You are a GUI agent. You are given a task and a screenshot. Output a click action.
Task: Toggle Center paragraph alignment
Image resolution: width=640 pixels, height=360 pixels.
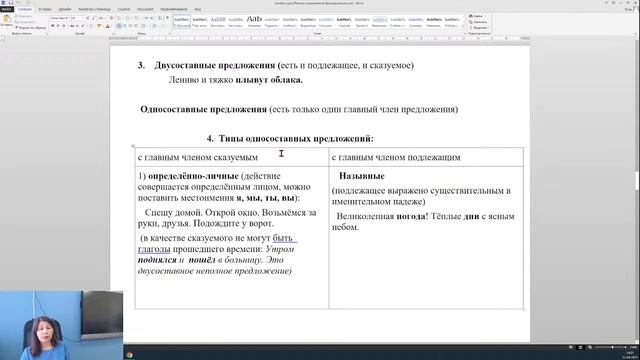click(x=124, y=26)
